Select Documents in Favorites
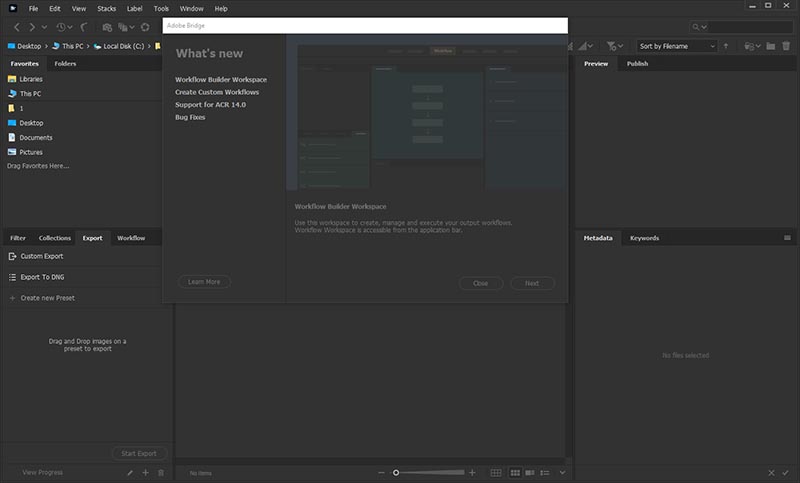 (30, 138)
